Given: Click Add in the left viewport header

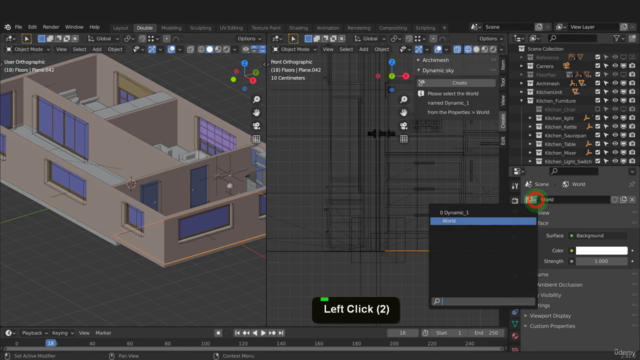Looking at the screenshot, I should point(97,49).
